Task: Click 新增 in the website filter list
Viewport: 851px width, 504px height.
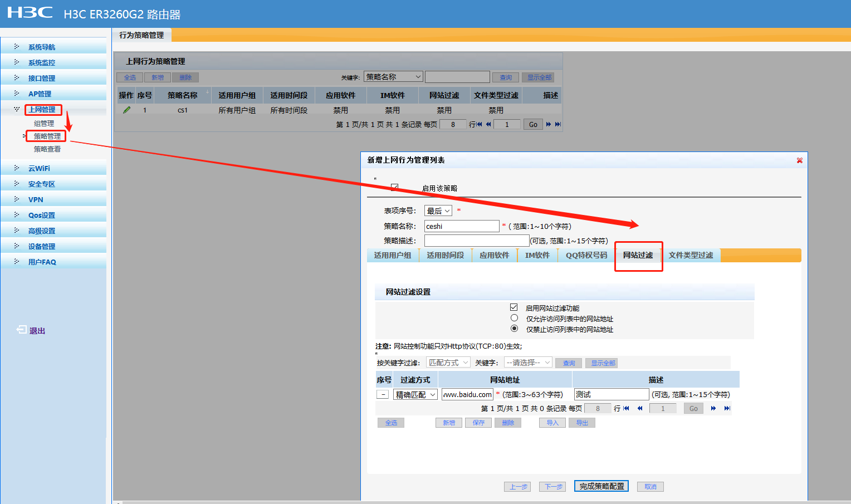Action: pyautogui.click(x=449, y=423)
